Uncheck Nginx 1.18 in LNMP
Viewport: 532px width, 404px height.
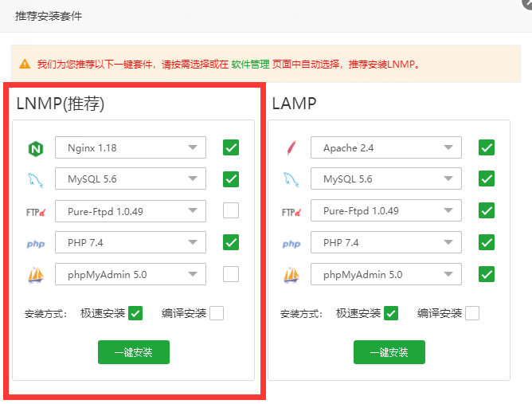tap(231, 147)
